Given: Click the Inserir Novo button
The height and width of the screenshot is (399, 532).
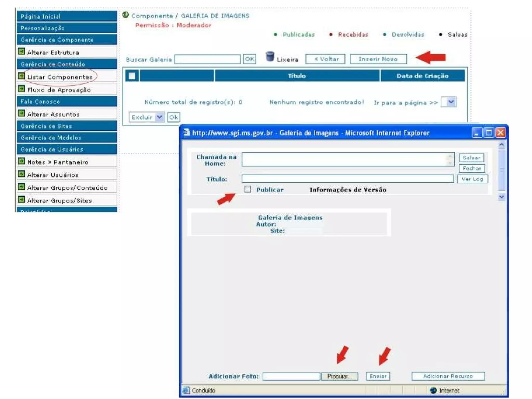Looking at the screenshot, I should (378, 59).
